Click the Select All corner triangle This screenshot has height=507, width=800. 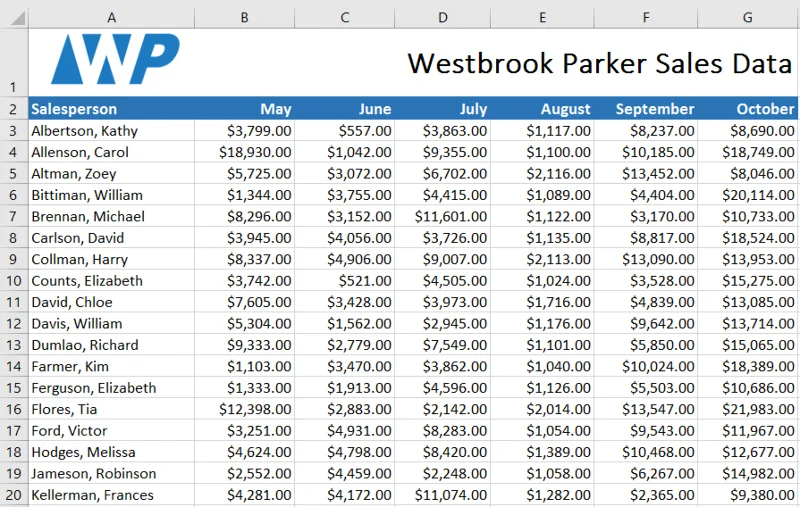tap(18, 19)
